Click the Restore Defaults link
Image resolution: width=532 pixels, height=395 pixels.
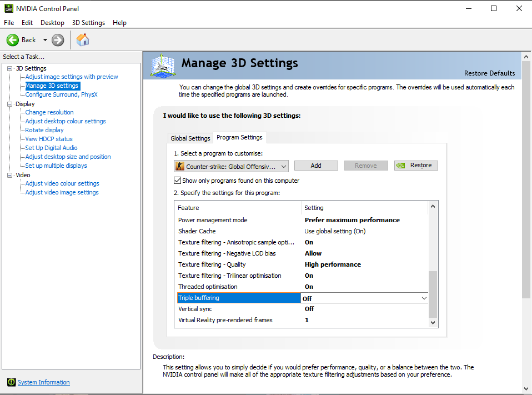point(489,73)
